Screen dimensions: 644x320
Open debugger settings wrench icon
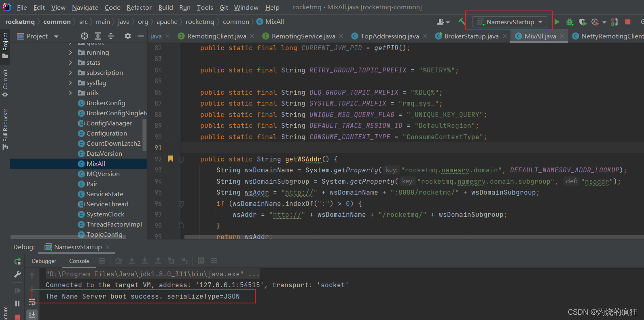(17, 274)
